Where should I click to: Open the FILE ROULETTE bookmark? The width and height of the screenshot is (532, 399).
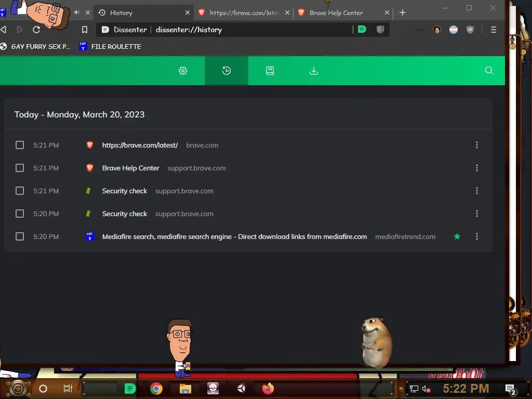[110, 46]
